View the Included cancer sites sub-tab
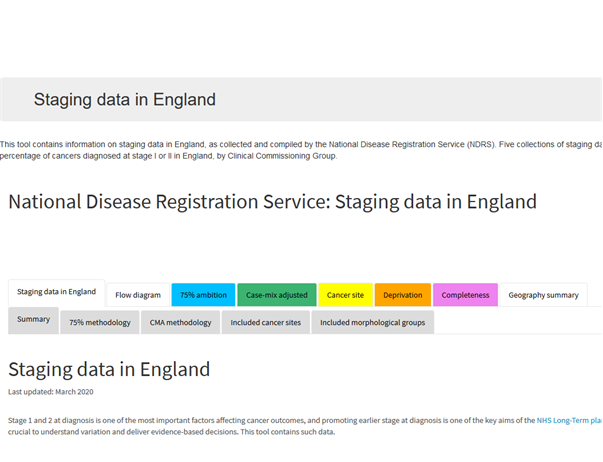The image size is (603, 462). (266, 322)
